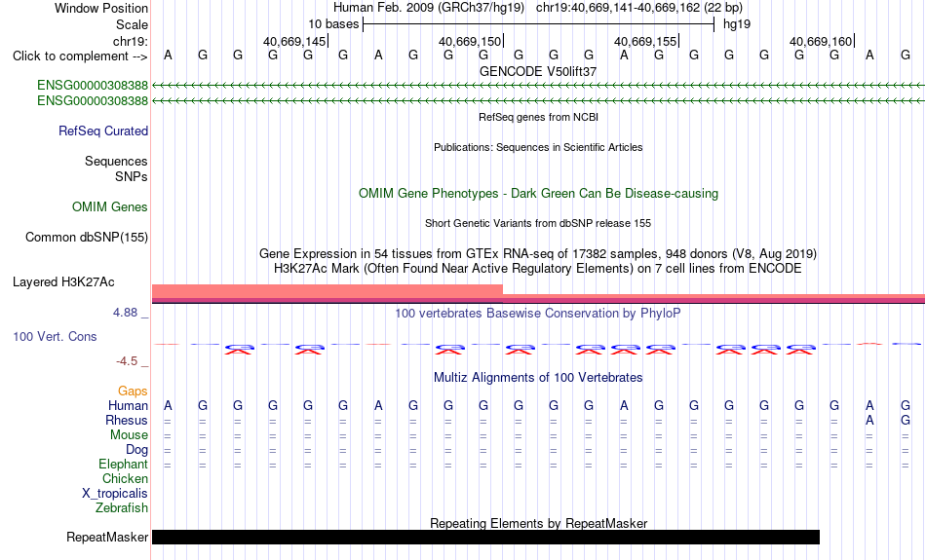Click the 40,669,155 position marker
The width and height of the screenshot is (926, 560).
[645, 41]
